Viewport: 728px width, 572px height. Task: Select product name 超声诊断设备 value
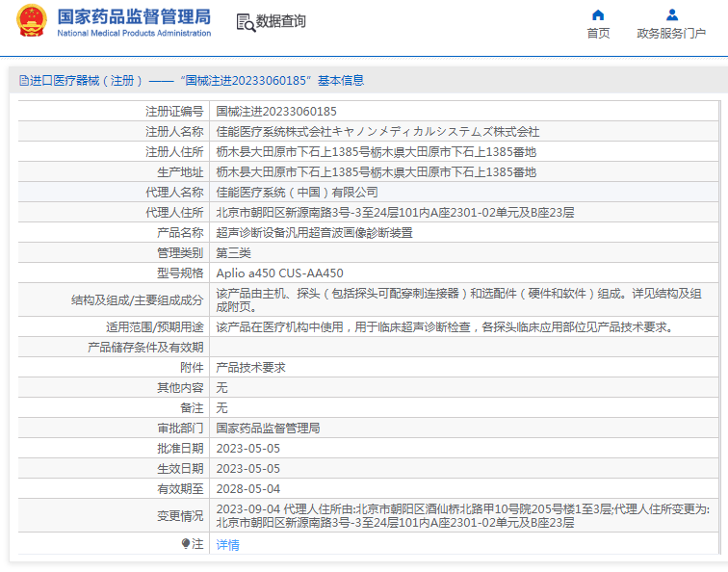314,233
